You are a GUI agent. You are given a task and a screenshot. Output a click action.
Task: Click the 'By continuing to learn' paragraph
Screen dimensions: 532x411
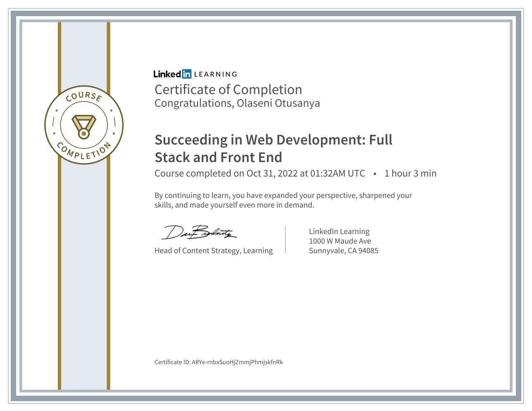(283, 200)
